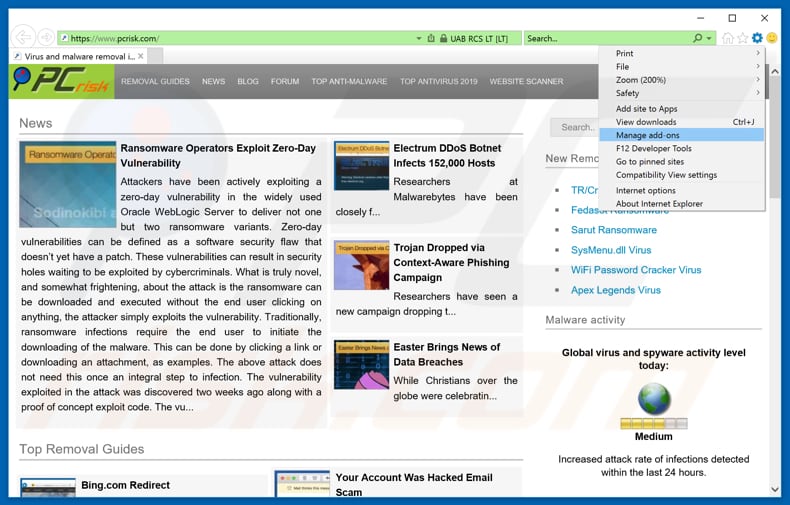790x505 pixels.
Task: Select Add site to Apps
Action: [682, 108]
